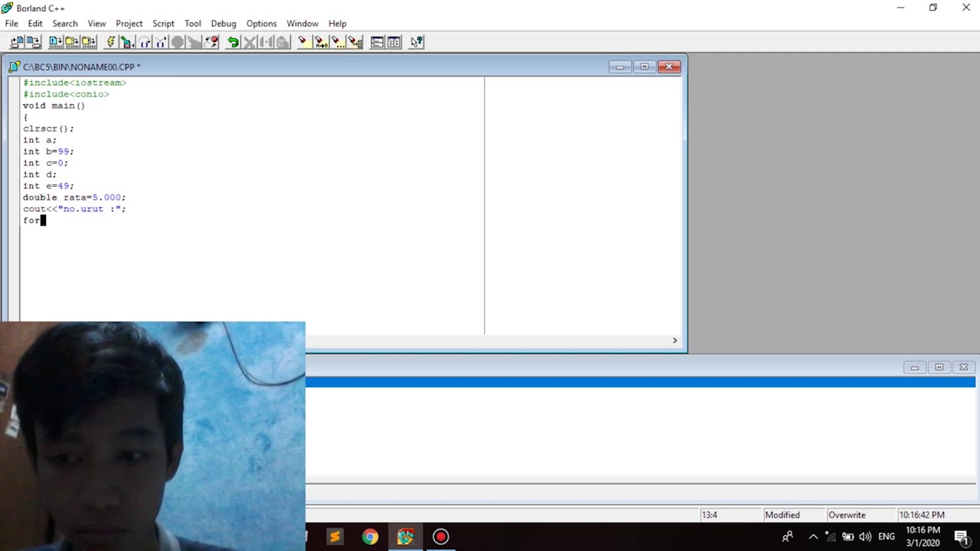Click the 'Overwrite' status bar indicator

[x=847, y=515]
